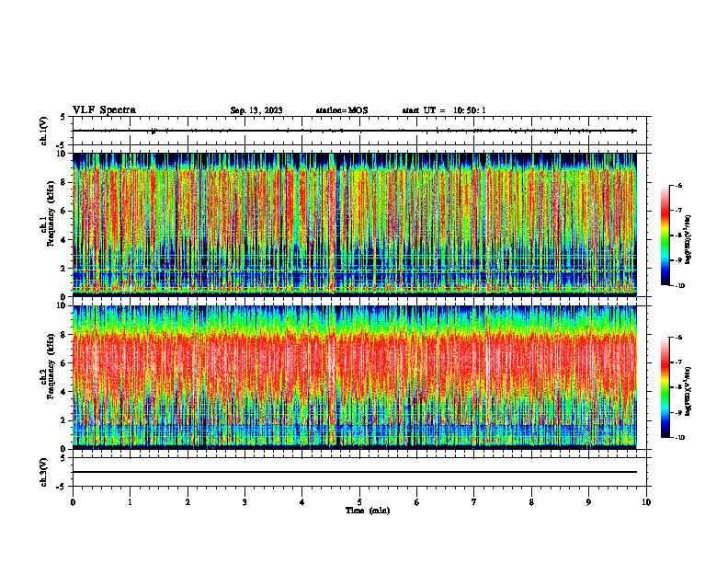This screenshot has height=563, width=728.
Task: Click time axis tick label '4'
Action: pyautogui.click(x=302, y=502)
